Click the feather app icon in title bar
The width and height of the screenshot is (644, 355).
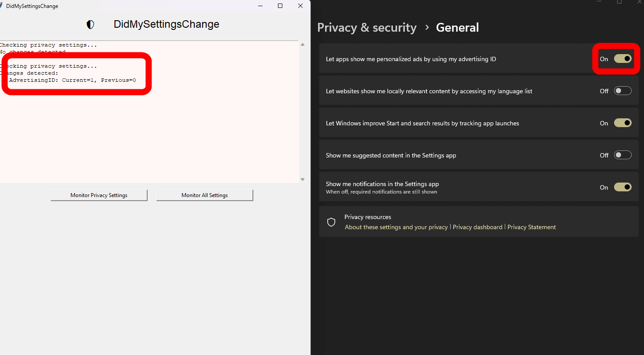pos(1,6)
